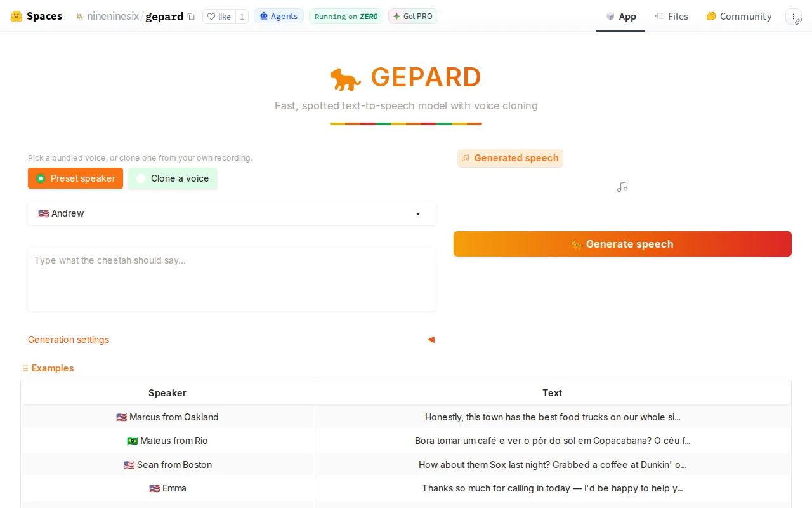Copy the space name with copy icon
Screen dimensions: 812x508
[x=191, y=17]
